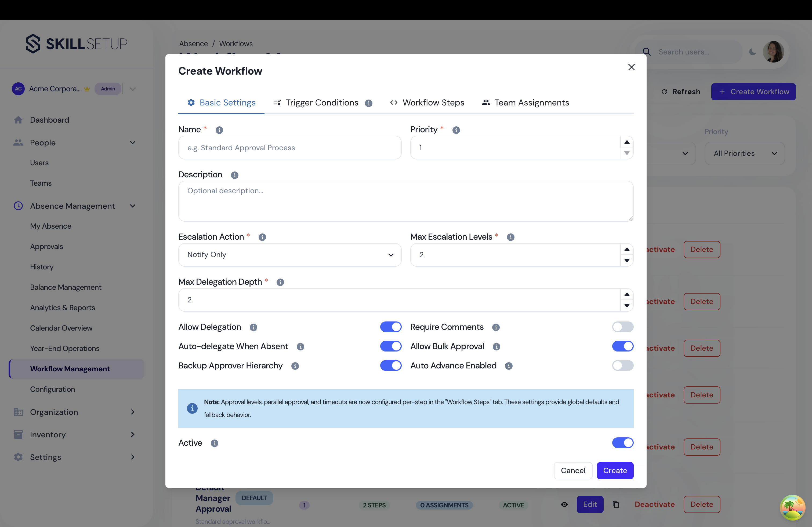812x527 pixels.
Task: Disable the Allow Bulk Approval toggle
Action: [622, 346]
